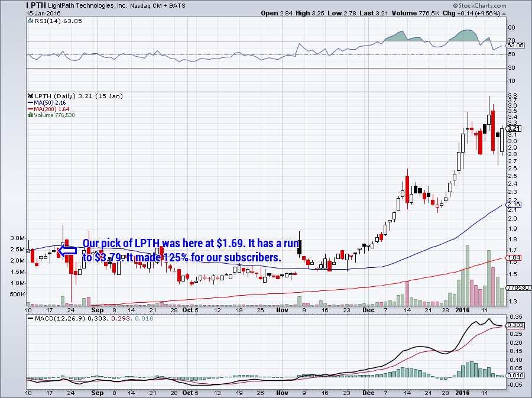The width and height of the screenshot is (532, 398).
Task: Click the 0.303 MACD value tag
Action: click(515, 325)
